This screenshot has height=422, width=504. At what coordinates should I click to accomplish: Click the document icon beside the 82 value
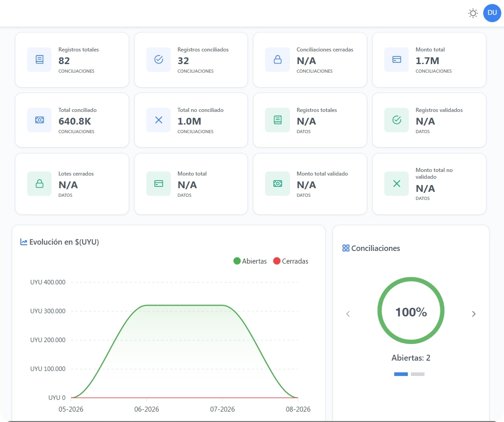[x=39, y=60]
